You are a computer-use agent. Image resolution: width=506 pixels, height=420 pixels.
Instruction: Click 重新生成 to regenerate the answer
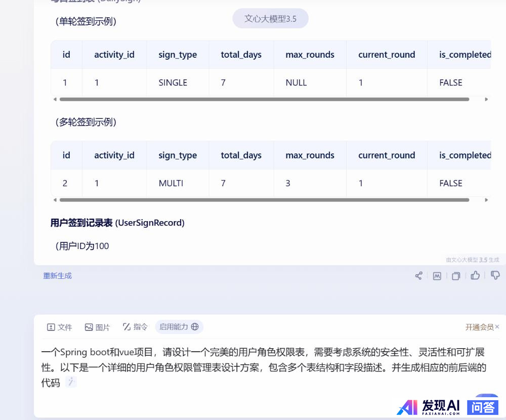pyautogui.click(x=58, y=276)
